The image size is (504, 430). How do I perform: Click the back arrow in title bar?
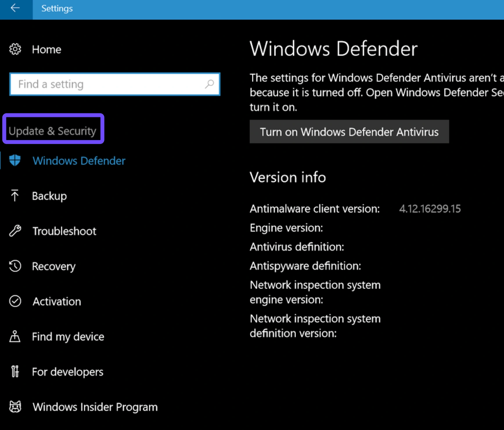click(15, 8)
